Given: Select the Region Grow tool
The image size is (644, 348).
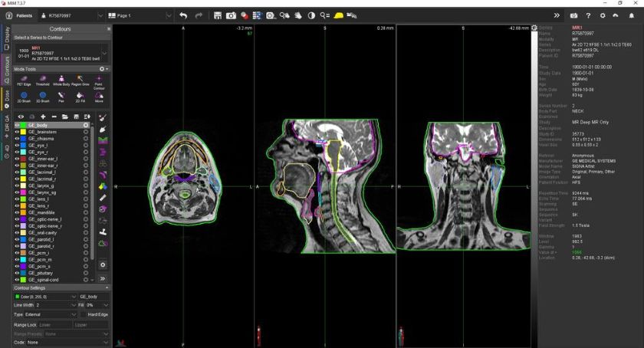Looking at the screenshot, I should pos(80,80).
